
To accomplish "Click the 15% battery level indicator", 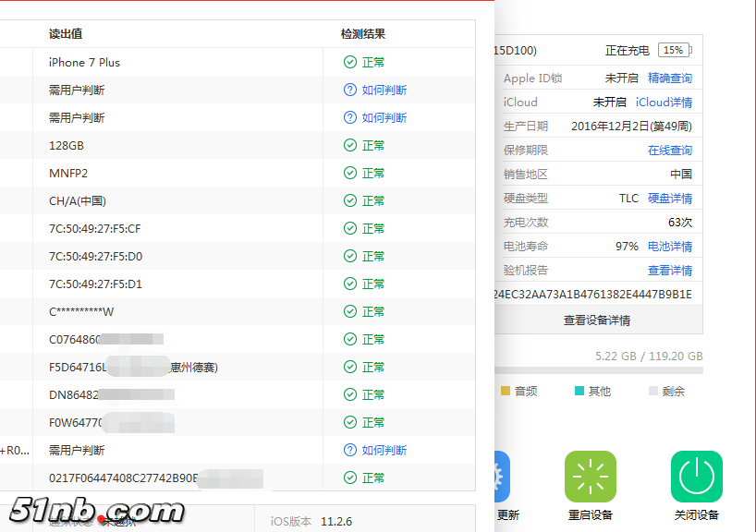I will coord(674,51).
